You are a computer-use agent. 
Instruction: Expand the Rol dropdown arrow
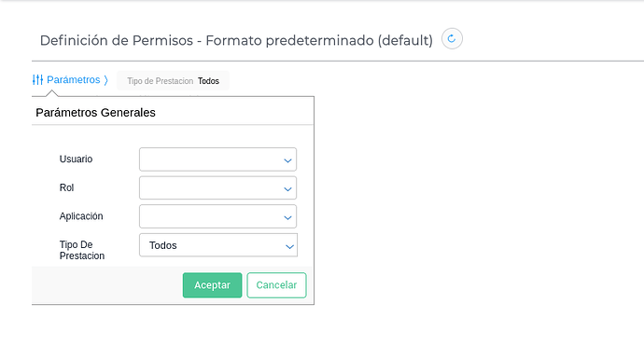coord(287,189)
